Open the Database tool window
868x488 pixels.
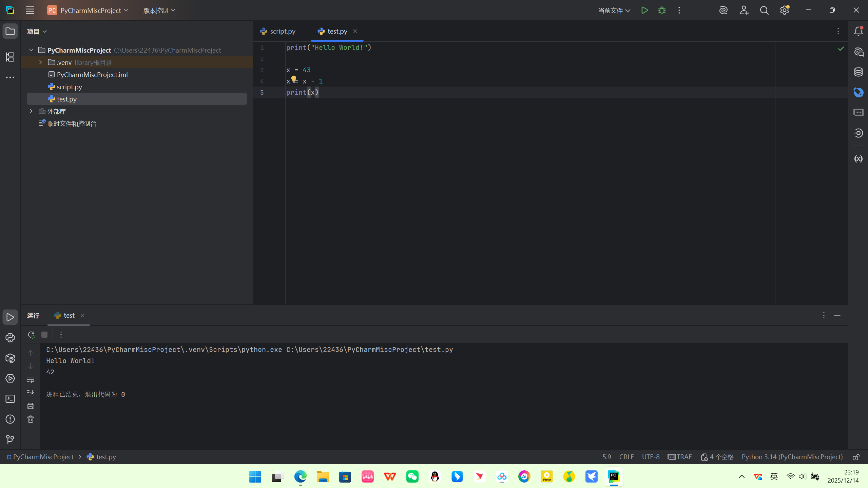point(858,72)
